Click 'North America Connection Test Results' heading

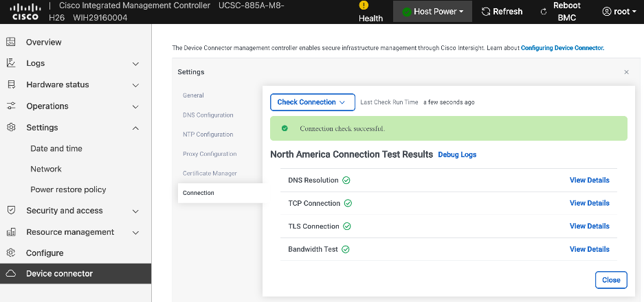(352, 154)
